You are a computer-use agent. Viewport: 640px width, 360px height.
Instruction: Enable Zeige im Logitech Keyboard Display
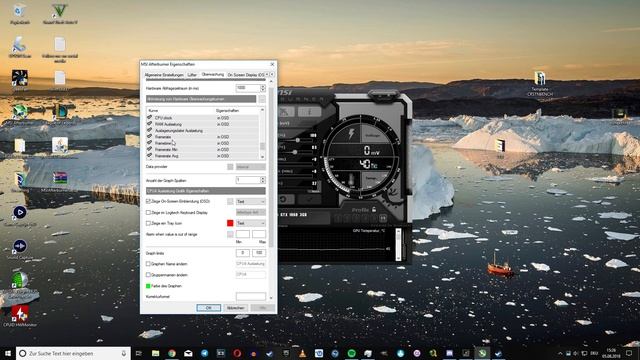pyautogui.click(x=148, y=212)
